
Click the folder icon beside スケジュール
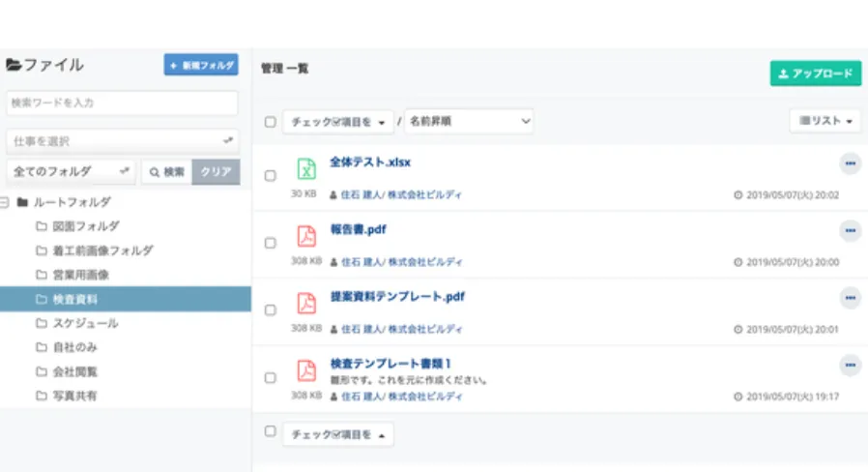[x=42, y=323]
